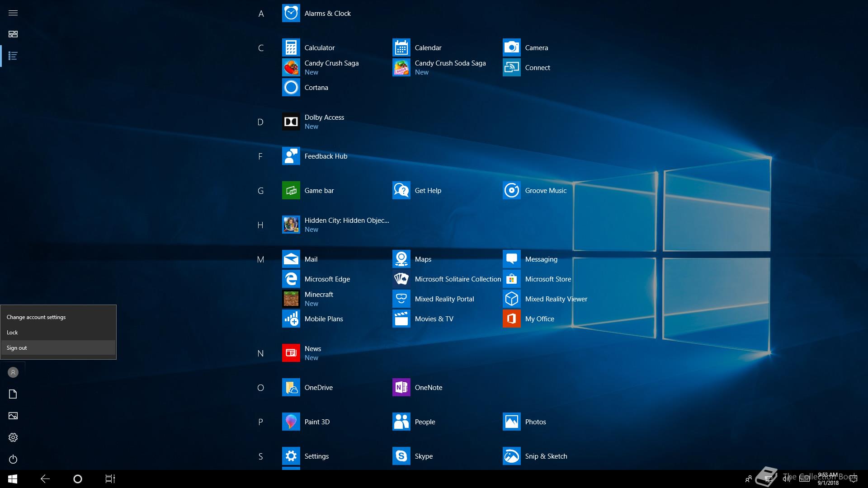
Task: Open the Power options button
Action: [x=13, y=459]
